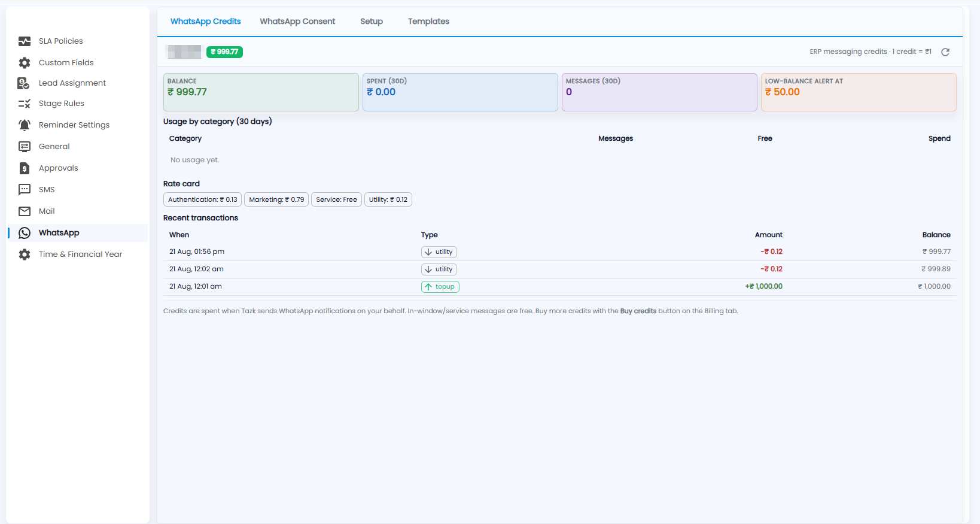Viewport: 980px width, 524px height.
Task: Click down-arrow icon in 01:56 pm utility row
Action: tap(428, 252)
